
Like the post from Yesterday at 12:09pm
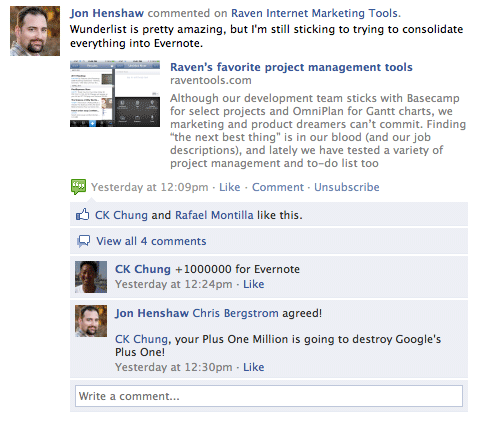pyautogui.click(x=229, y=187)
